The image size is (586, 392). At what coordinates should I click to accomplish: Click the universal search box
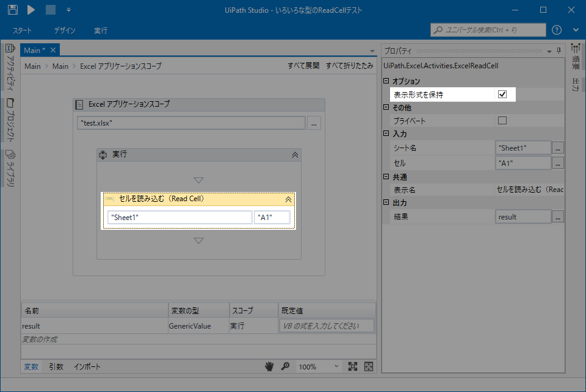[x=488, y=30]
